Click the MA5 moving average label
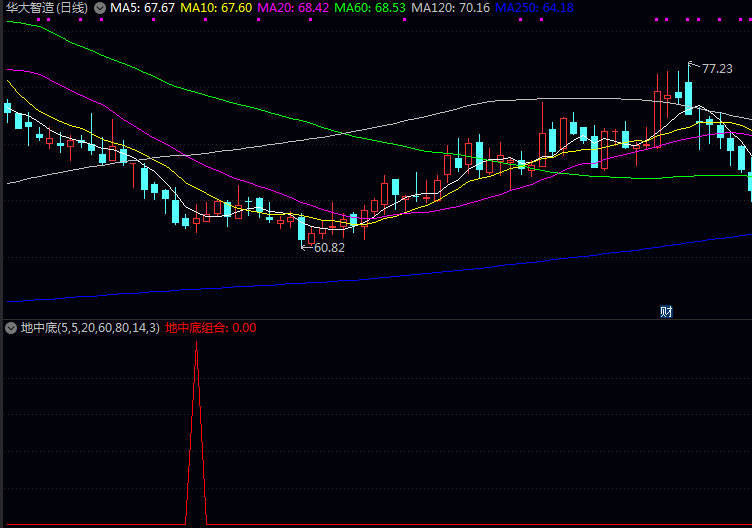The image size is (752, 528). (140, 8)
